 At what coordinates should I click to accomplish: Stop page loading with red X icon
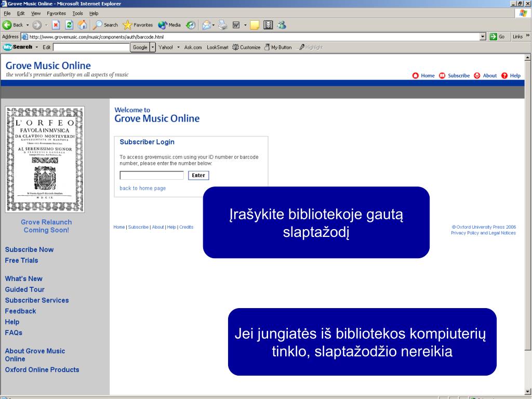tap(56, 25)
